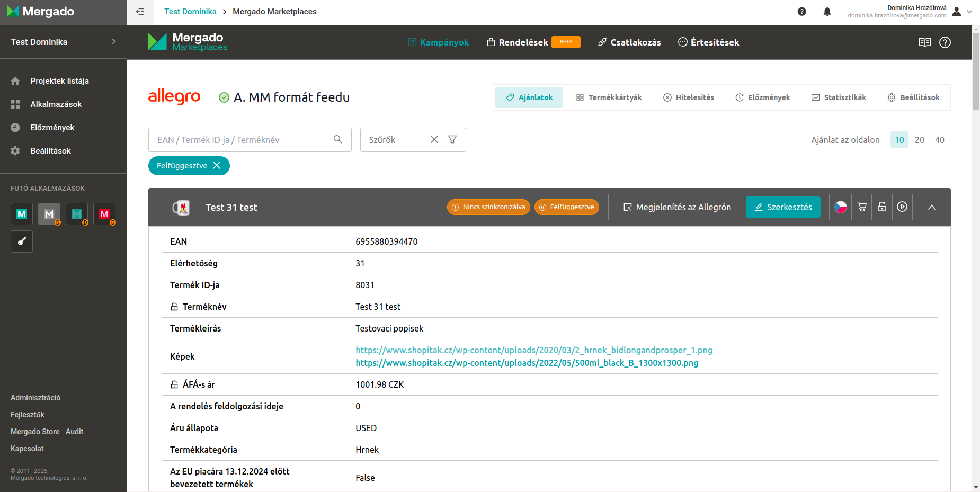This screenshot has width=980, height=492.
Task: Toggle the lock icon next to Terméknév
Action: tap(174, 307)
